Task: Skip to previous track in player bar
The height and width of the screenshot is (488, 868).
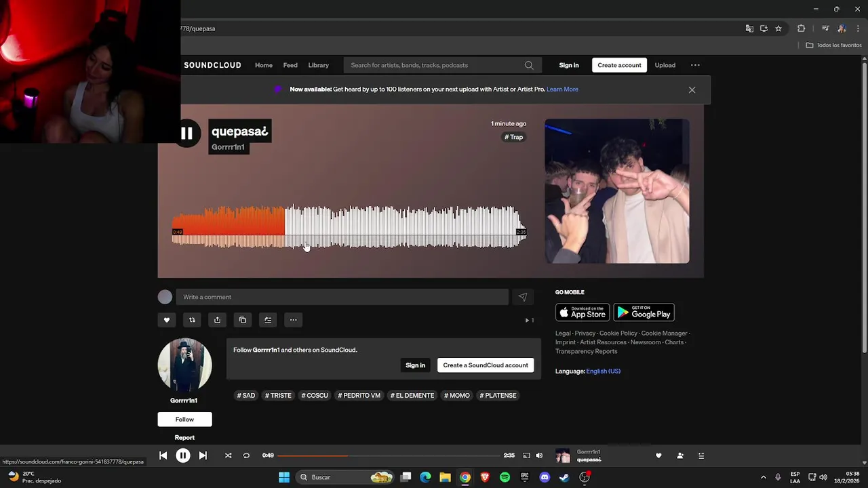Action: pyautogui.click(x=163, y=456)
